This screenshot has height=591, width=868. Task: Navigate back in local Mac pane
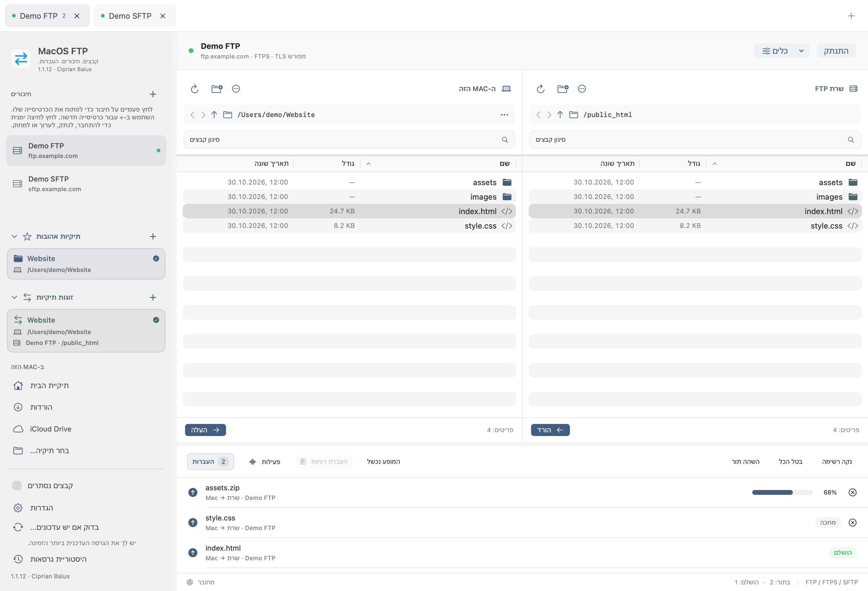192,115
